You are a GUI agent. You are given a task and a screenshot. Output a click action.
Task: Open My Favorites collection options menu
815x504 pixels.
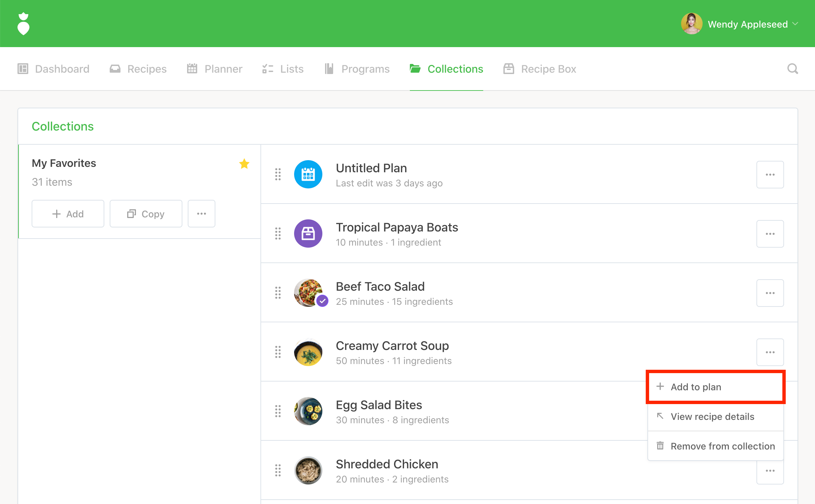tap(201, 214)
